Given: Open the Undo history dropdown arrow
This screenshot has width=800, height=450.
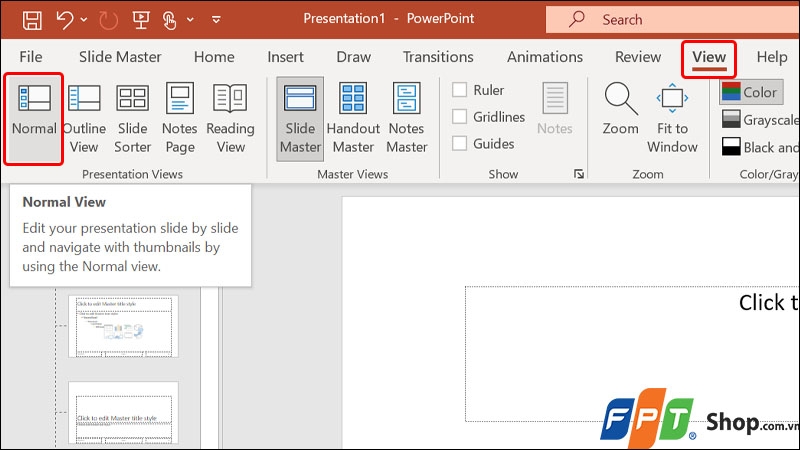Looking at the screenshot, I should pyautogui.click(x=84, y=20).
